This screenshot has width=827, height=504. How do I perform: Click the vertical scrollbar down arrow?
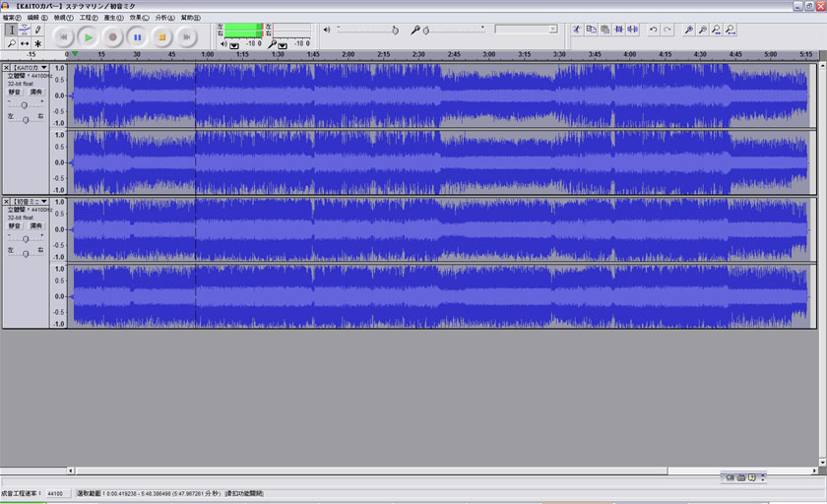coord(822,462)
